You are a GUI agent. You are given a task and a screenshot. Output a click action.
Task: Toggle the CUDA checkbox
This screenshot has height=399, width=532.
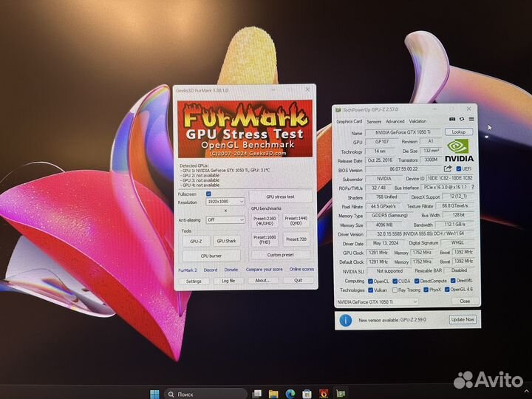tap(395, 281)
